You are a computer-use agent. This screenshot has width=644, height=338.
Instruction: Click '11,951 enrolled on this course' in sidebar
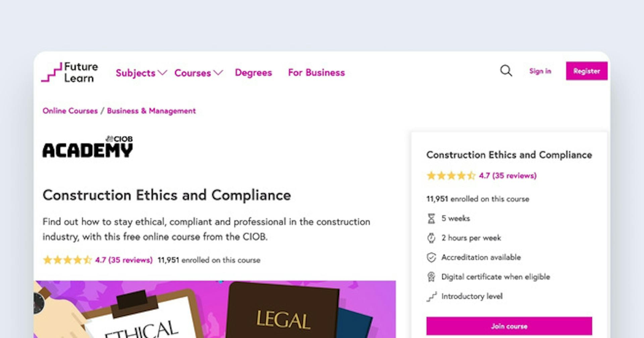click(478, 199)
